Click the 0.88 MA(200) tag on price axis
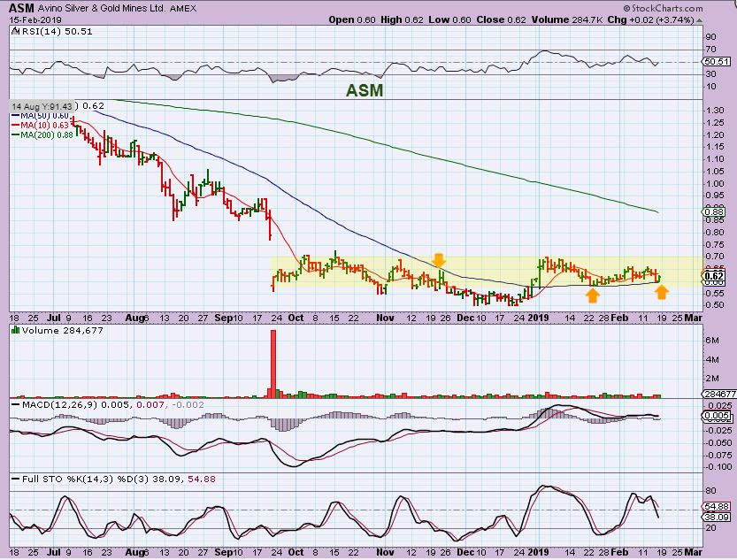 coord(715,211)
